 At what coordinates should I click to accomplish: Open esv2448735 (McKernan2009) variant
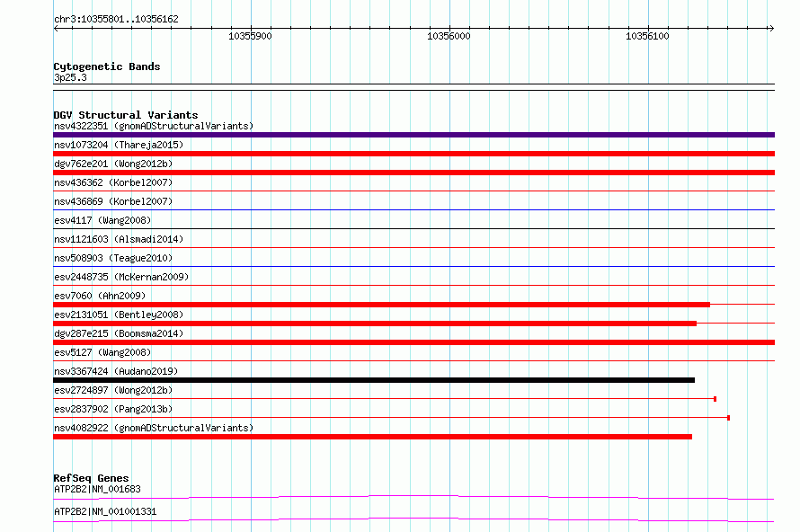click(x=121, y=277)
